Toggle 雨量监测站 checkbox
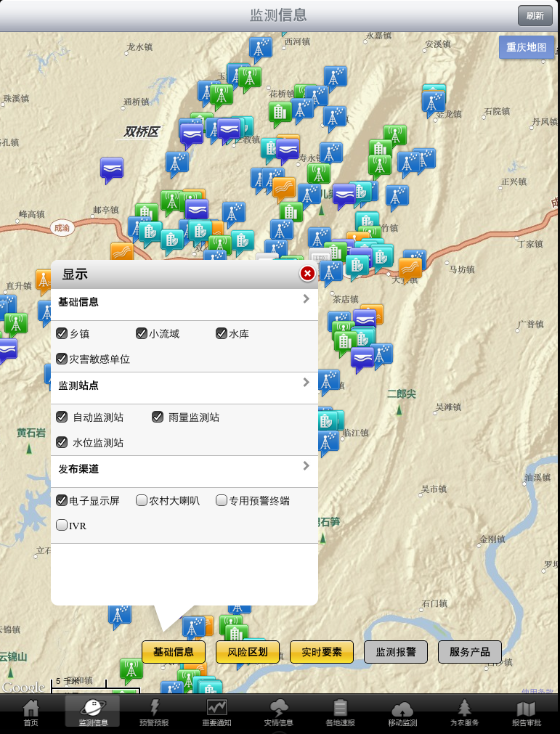 coord(158,417)
